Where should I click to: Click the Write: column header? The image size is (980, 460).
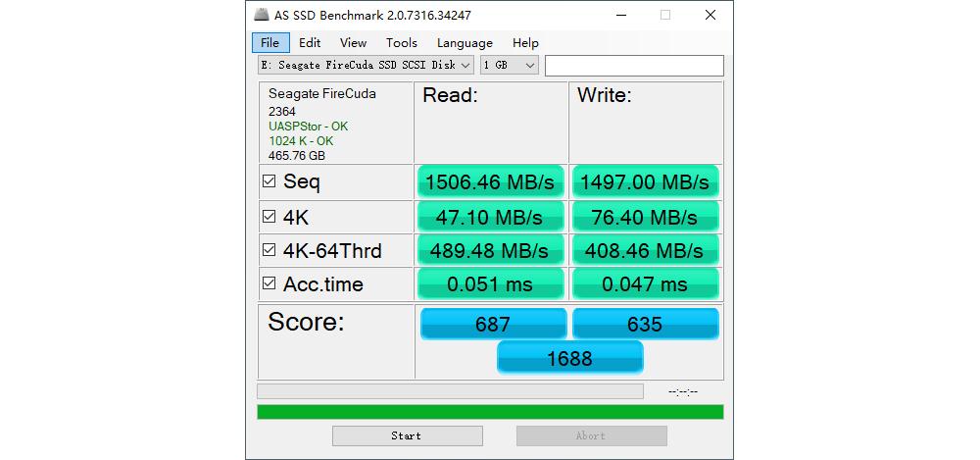tap(605, 95)
